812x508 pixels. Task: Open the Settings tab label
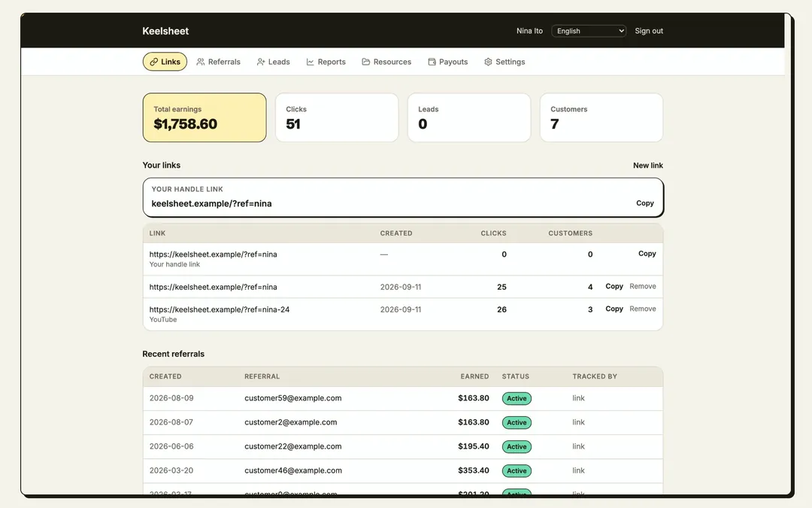click(x=510, y=62)
